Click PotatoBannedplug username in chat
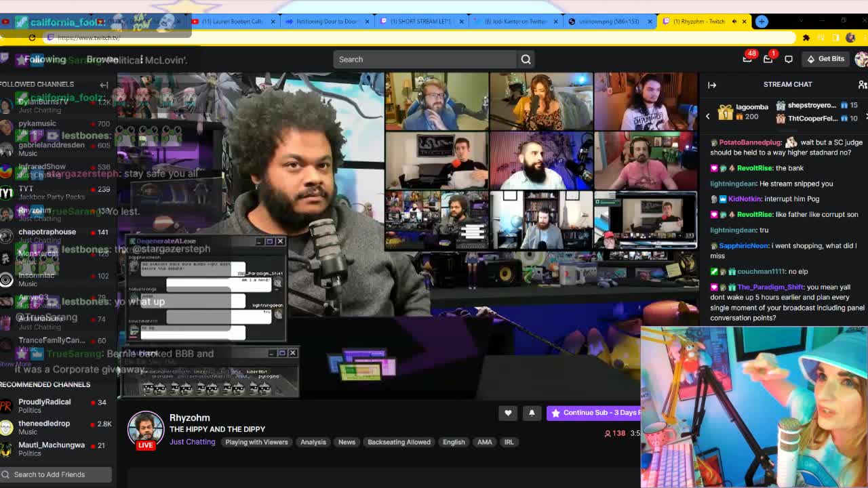This screenshot has width=868, height=488. tap(749, 142)
